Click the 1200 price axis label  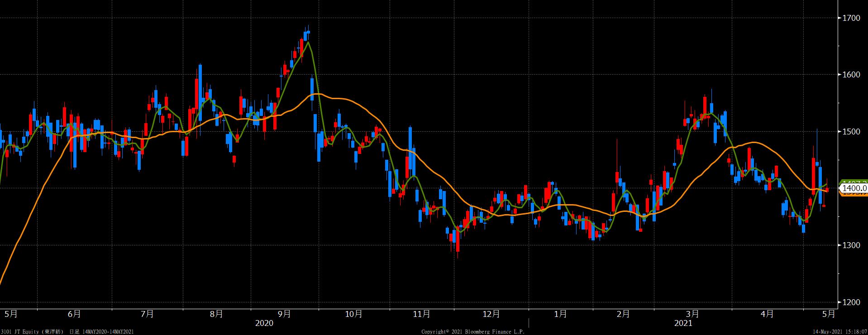coord(851,302)
